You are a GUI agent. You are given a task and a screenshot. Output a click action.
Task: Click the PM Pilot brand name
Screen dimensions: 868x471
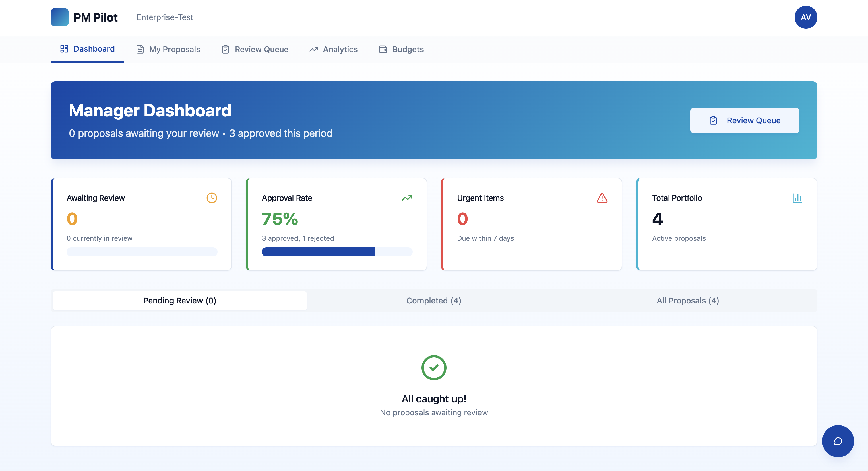tap(95, 17)
